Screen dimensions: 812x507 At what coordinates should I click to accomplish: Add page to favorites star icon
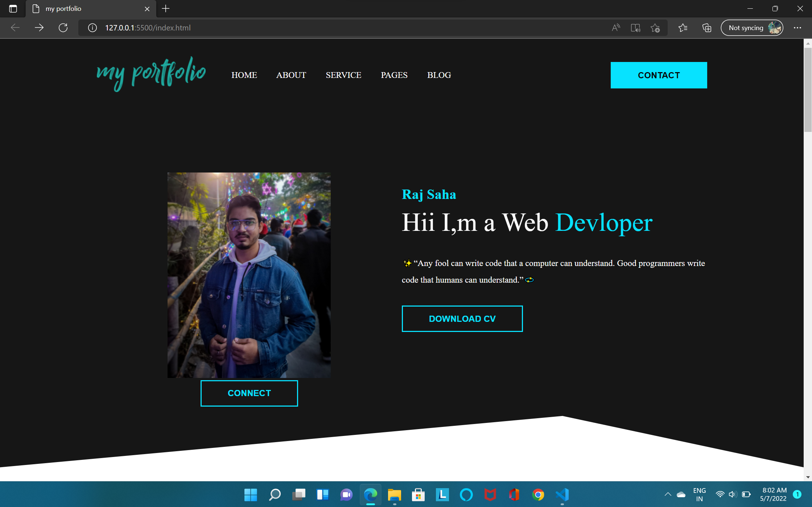pos(655,28)
